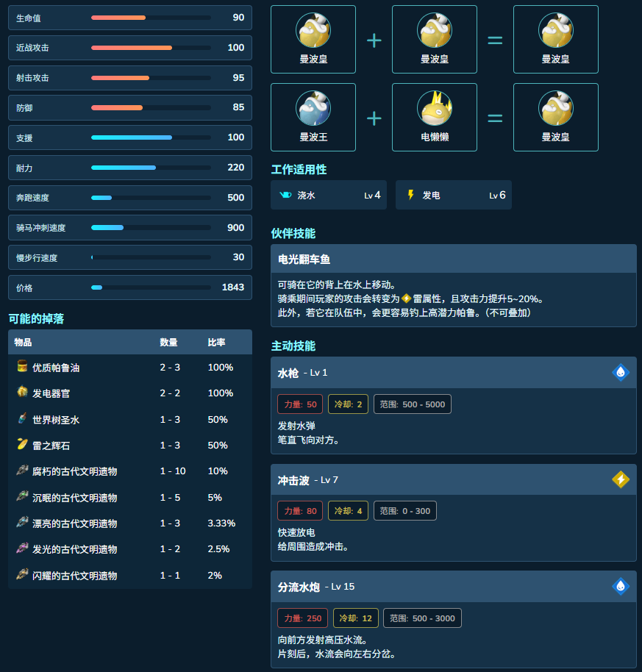Click the 范围: 500 - 3000 tag
Viewport: 642px width, 672px height.
point(422,618)
